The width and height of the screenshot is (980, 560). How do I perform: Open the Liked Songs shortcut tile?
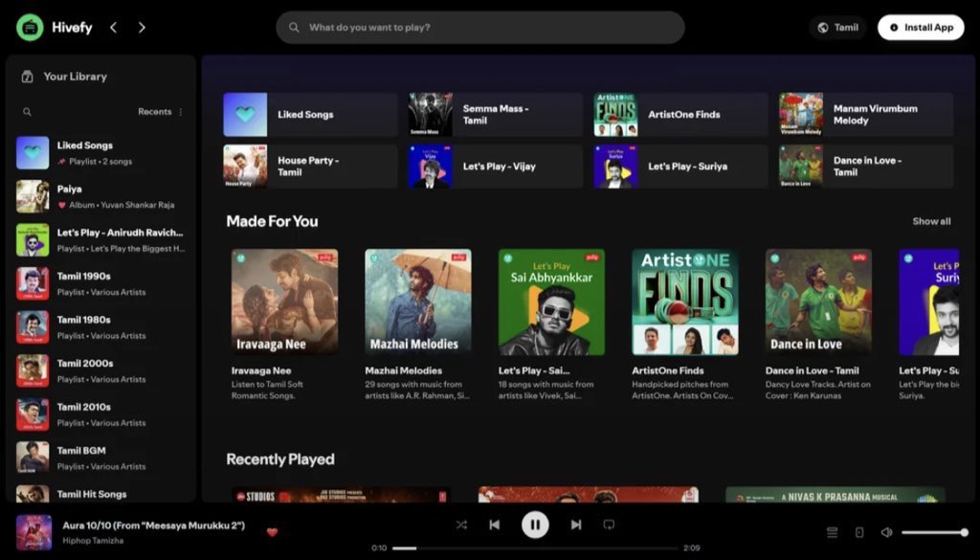310,114
